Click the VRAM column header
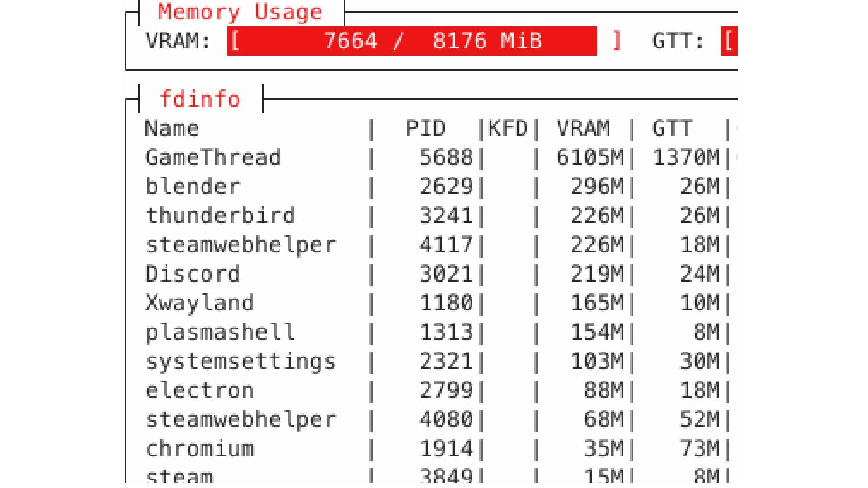 [x=582, y=128]
